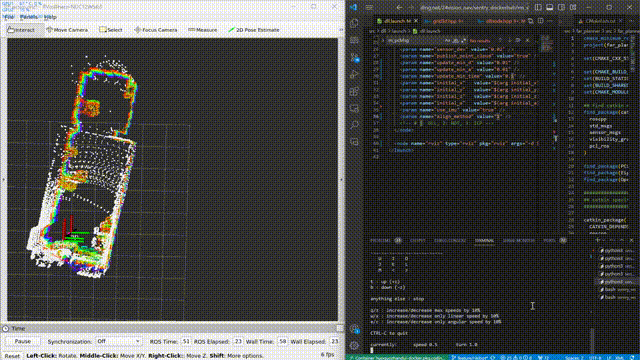The width and height of the screenshot is (640, 360).
Task: Open the File menu in RViz
Action: pyautogui.click(x=9, y=17)
